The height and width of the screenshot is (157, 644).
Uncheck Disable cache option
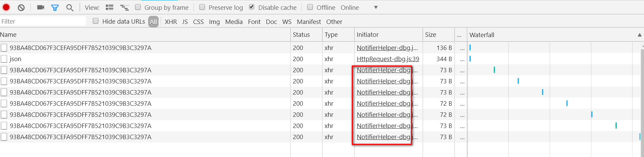[x=252, y=7]
